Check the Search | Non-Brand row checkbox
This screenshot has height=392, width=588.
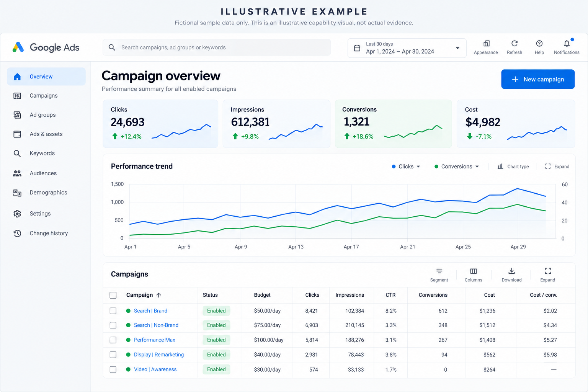[x=113, y=325]
